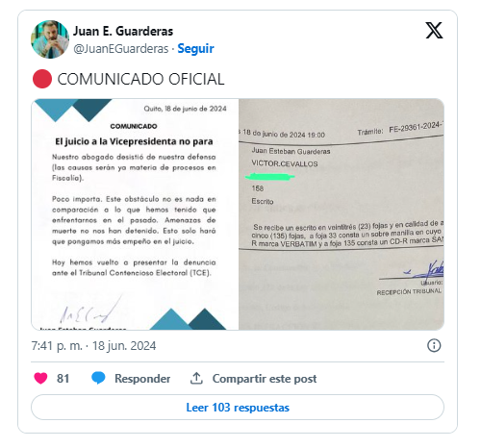This screenshot has width=481, height=448.
Task: Follow the account via Seguir
Action: point(195,49)
